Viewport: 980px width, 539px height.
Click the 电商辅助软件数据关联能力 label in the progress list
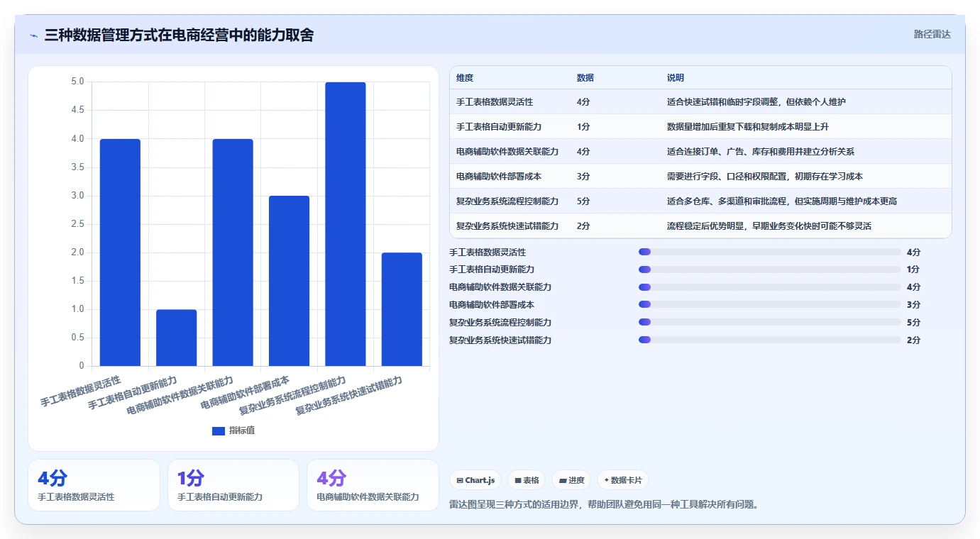click(500, 287)
